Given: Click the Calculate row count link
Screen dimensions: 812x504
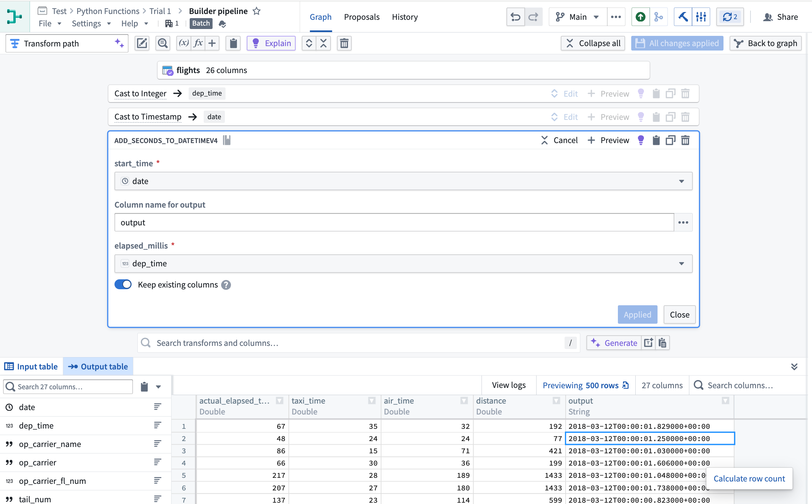Looking at the screenshot, I should pos(749,478).
